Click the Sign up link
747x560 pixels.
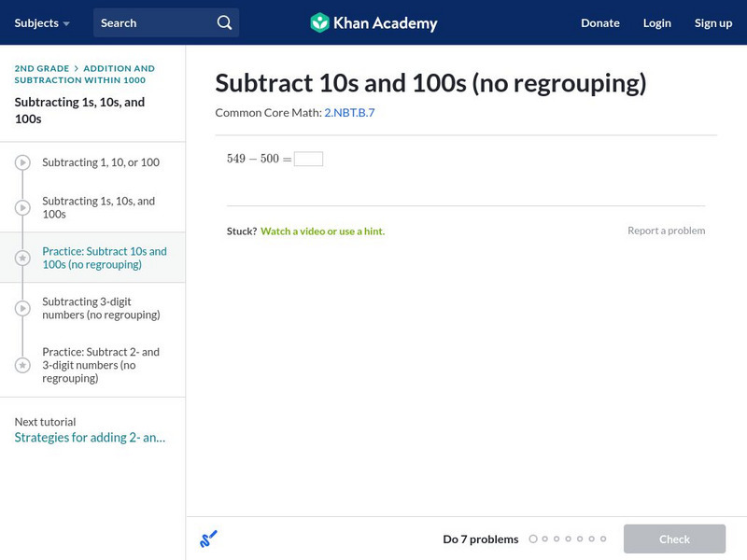713,22
